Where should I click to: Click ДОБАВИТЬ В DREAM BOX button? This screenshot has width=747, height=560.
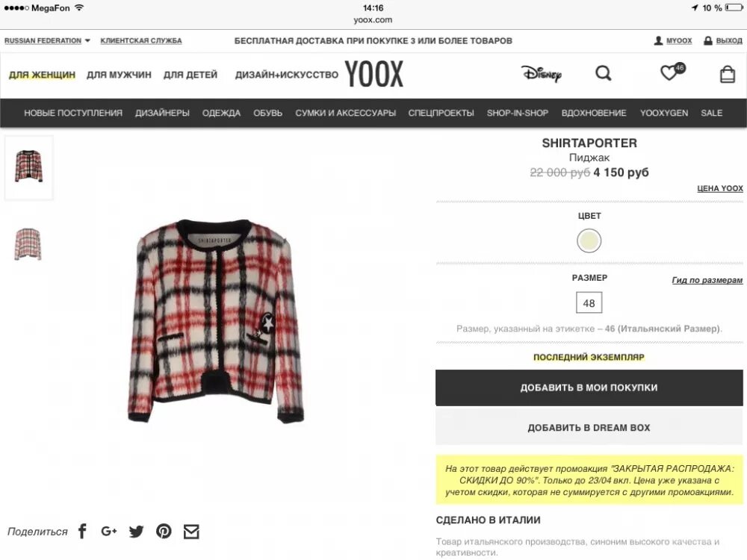pyautogui.click(x=589, y=428)
